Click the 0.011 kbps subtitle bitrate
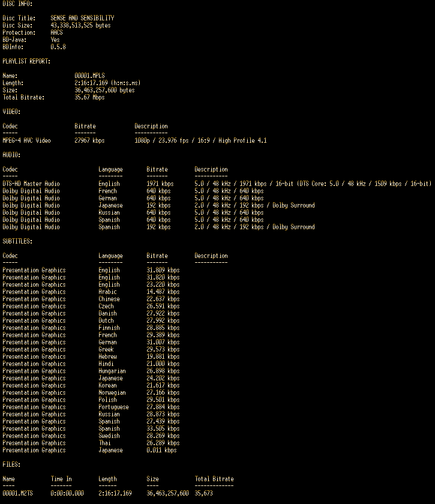 point(161,450)
